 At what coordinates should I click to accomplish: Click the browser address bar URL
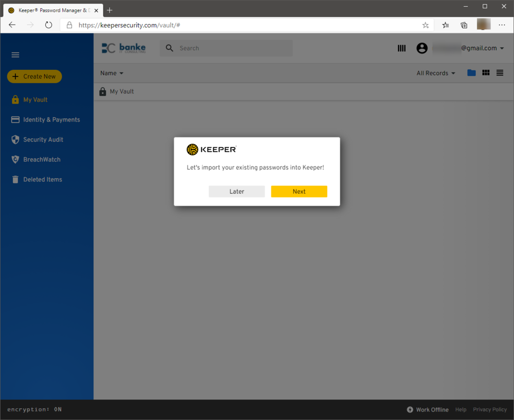coord(129,25)
